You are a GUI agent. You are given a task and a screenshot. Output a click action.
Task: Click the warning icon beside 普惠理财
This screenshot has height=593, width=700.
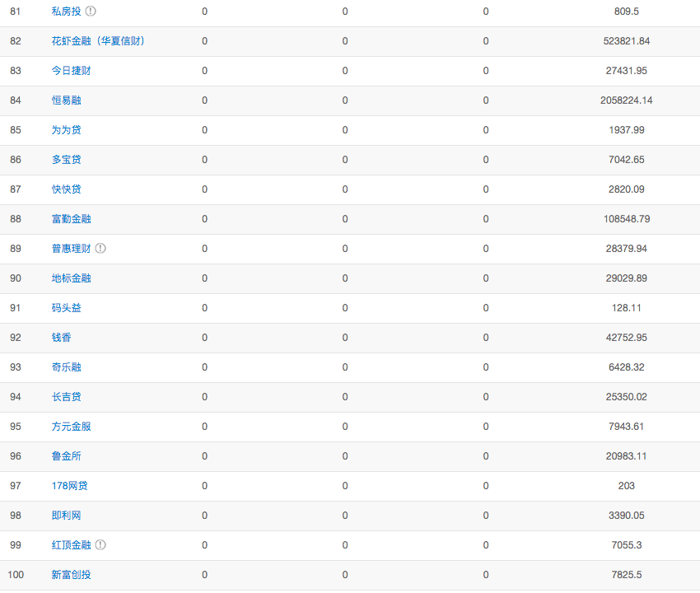(100, 248)
